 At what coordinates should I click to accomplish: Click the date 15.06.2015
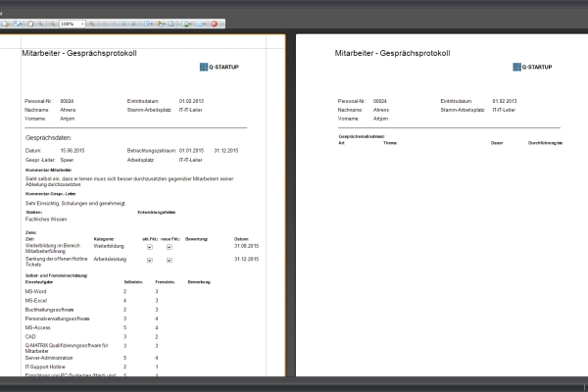(x=73, y=150)
